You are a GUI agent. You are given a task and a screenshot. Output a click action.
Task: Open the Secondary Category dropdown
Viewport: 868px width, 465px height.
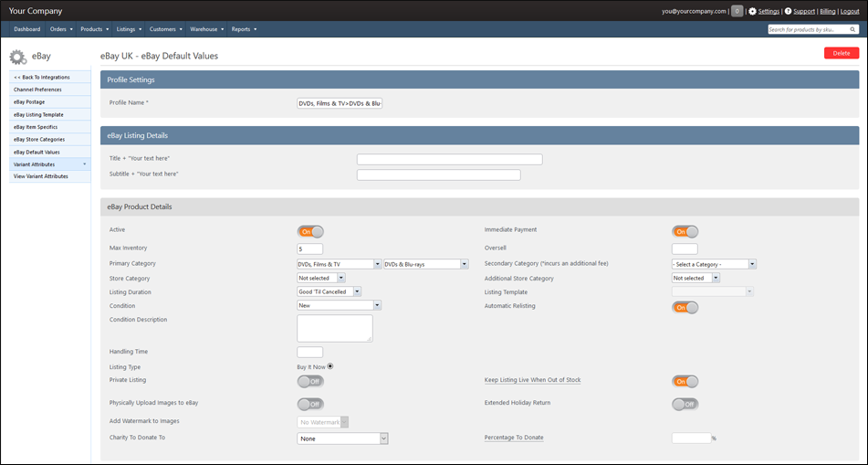click(714, 264)
